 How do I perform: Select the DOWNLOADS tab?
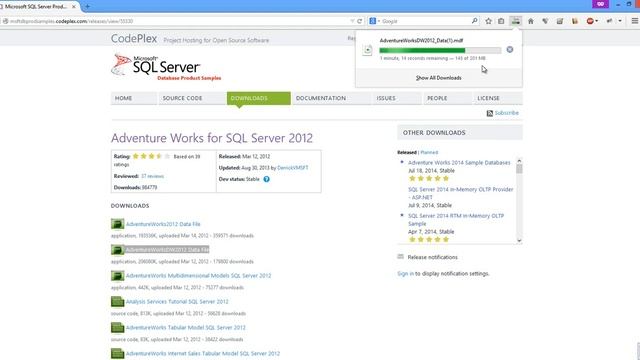(x=259, y=98)
